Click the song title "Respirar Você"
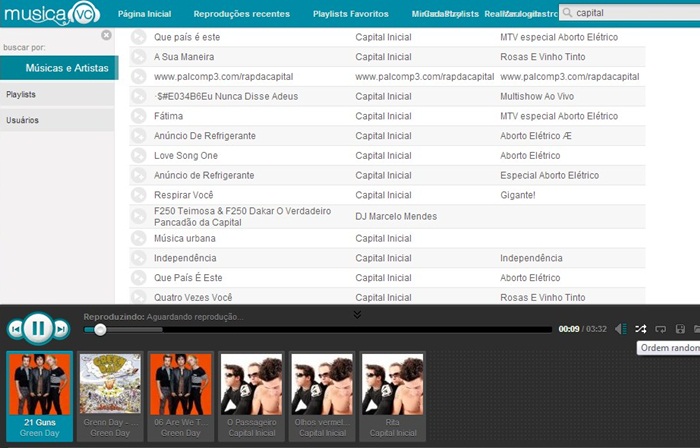The height and width of the screenshot is (448, 700). pos(183,195)
